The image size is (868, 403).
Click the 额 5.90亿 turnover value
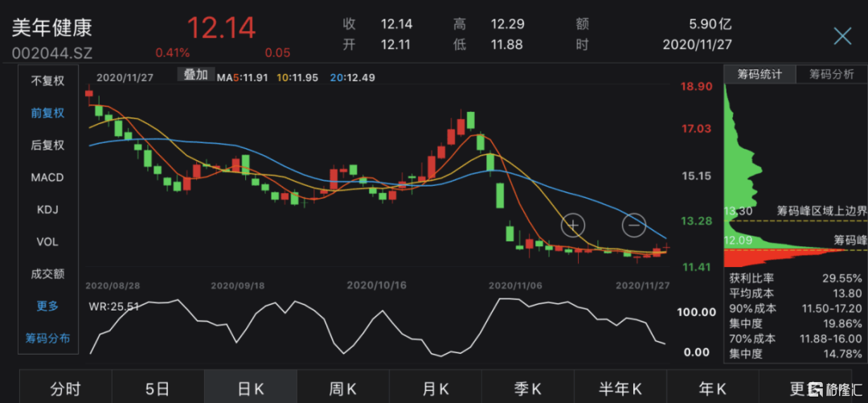click(710, 24)
